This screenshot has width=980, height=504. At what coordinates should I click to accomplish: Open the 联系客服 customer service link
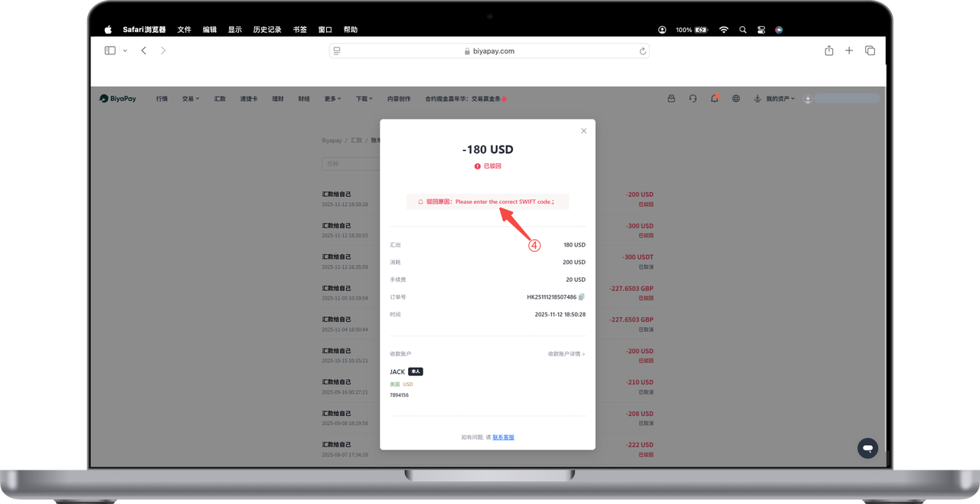(x=503, y=437)
